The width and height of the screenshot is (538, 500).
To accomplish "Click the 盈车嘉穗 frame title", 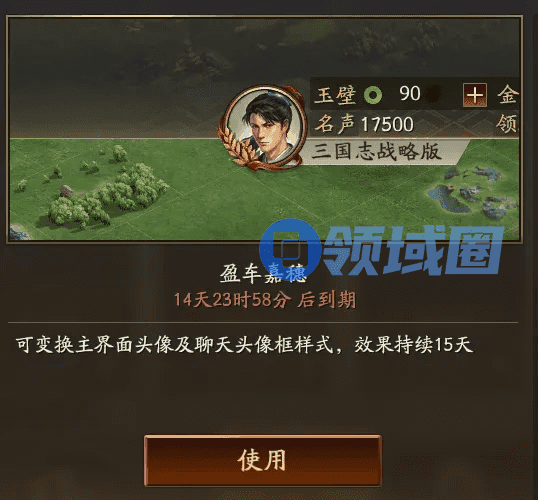I will (263, 274).
